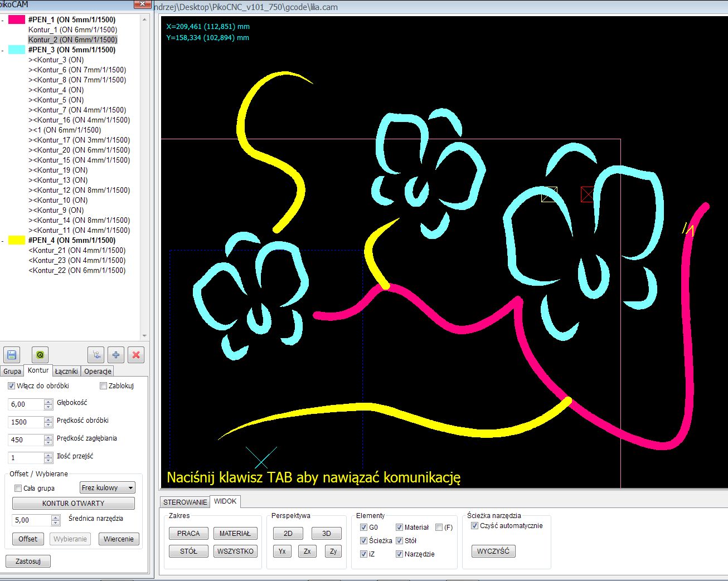
Task: Decrease the Średnica narzędzia value with down arrow
Action: [55, 523]
